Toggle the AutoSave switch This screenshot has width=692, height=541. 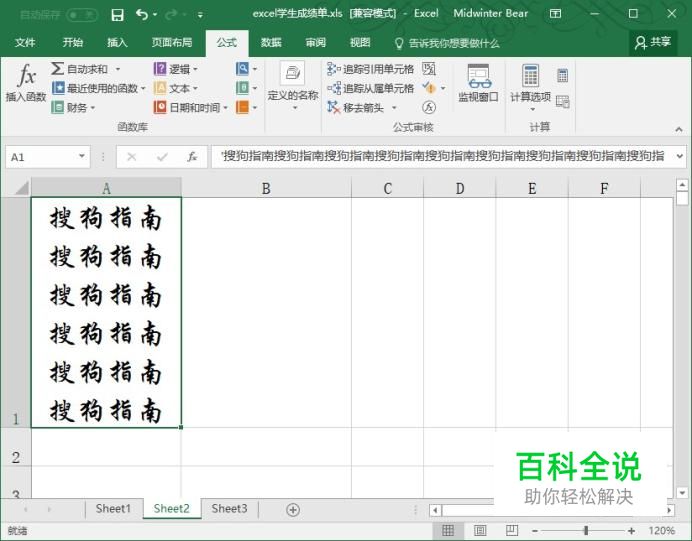pyautogui.click(x=82, y=15)
